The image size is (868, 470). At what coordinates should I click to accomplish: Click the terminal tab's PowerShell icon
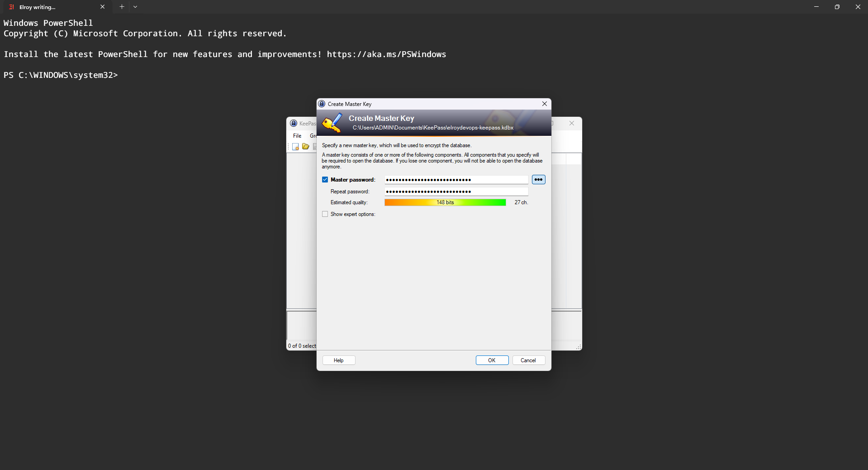coord(12,7)
